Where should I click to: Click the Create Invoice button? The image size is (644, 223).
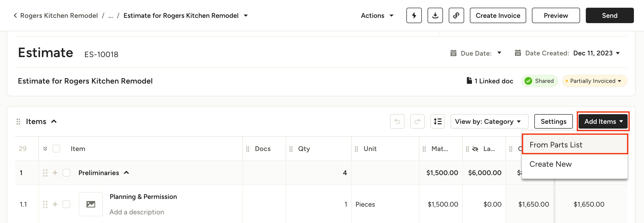pyautogui.click(x=498, y=15)
